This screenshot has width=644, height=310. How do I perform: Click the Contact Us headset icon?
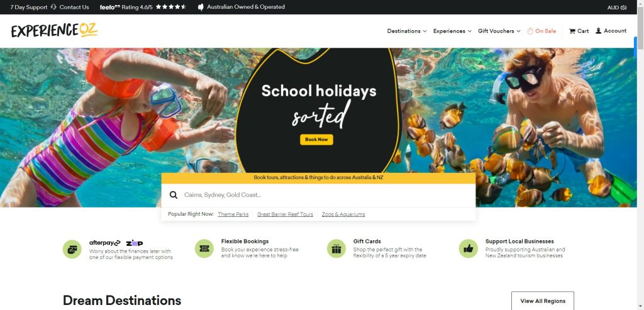53,7
